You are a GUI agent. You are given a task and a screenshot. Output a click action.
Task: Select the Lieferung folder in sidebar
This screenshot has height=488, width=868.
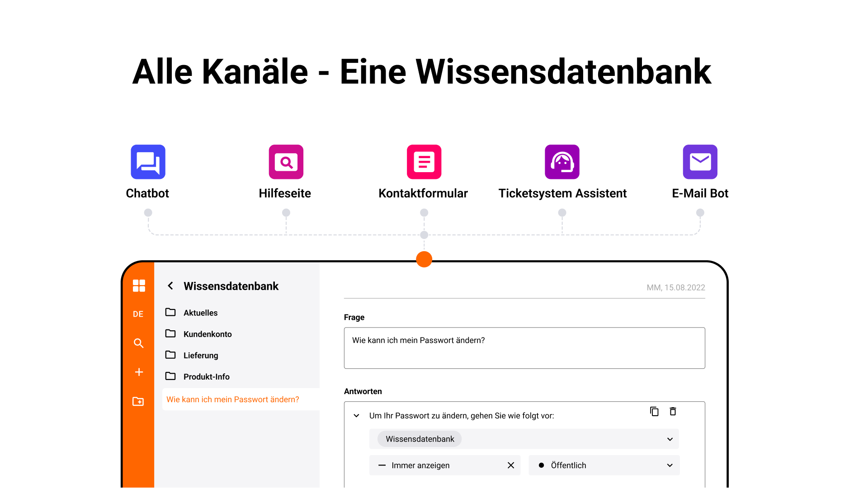click(x=200, y=355)
